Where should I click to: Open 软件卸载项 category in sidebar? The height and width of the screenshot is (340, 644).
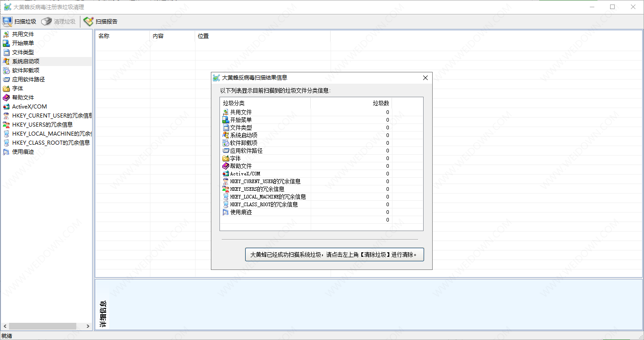pos(25,71)
